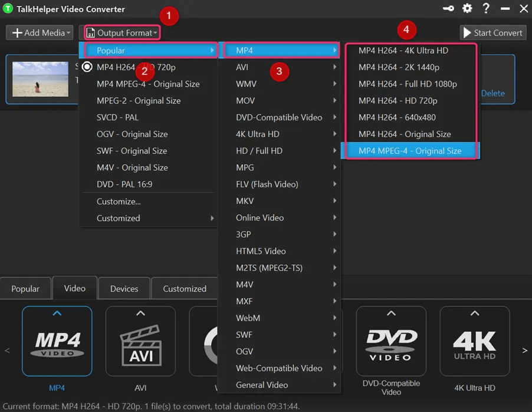Open the Online Video submenu
Screen dimensions: 532x412
(280, 218)
